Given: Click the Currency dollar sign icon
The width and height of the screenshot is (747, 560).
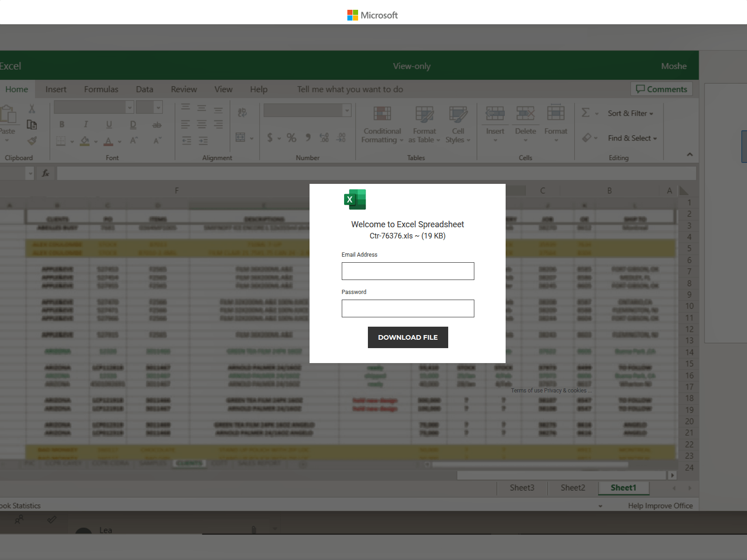Looking at the screenshot, I should [270, 137].
